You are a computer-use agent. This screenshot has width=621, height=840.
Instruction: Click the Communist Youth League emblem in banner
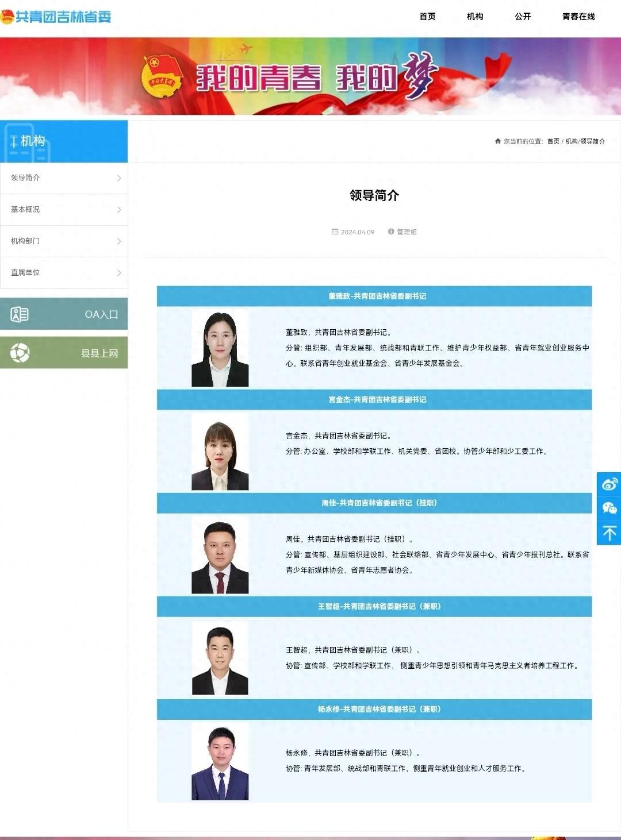click(162, 76)
